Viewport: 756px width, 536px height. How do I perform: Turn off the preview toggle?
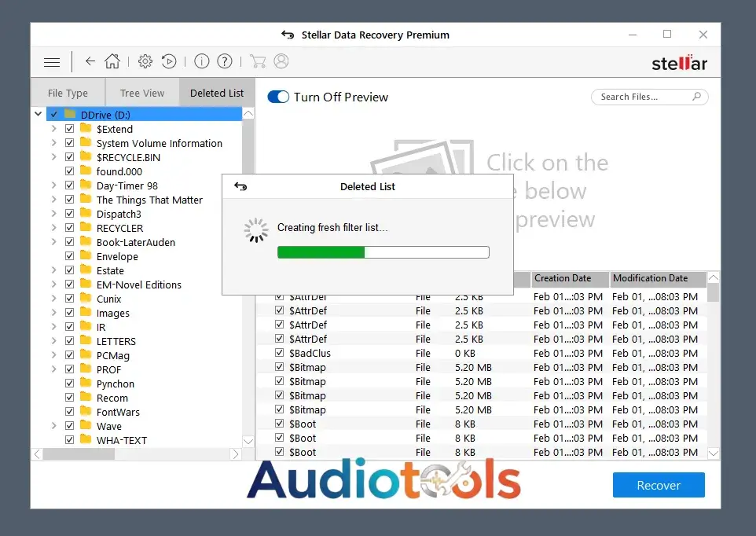279,97
